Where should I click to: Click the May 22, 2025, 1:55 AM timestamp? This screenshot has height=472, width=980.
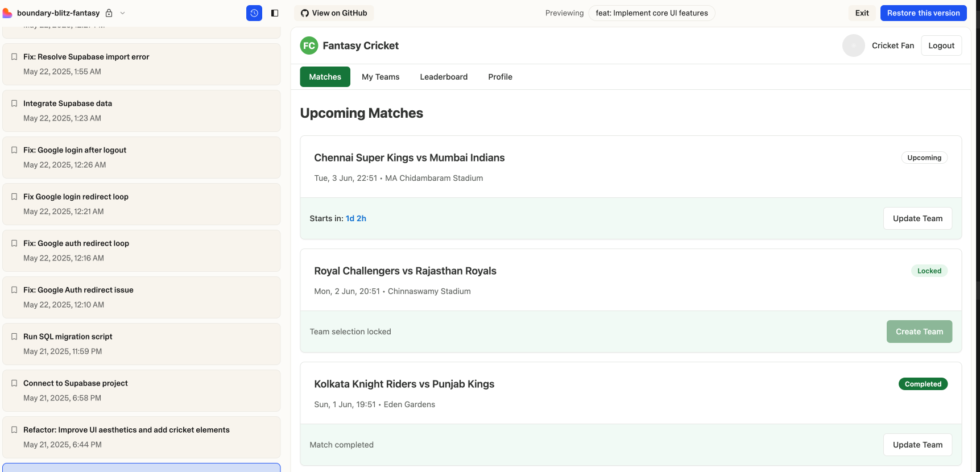click(x=62, y=72)
